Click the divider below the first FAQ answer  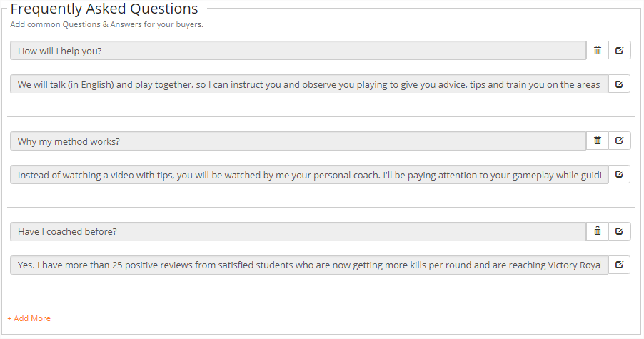click(321, 116)
